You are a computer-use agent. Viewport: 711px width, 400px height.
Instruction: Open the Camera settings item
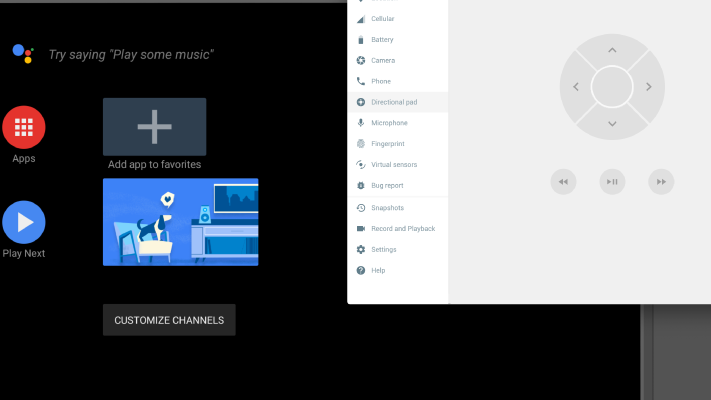[x=398, y=60]
